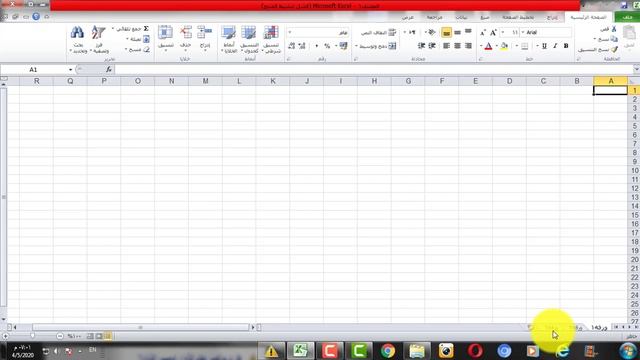Click the Increase Decimal icon

click(302, 46)
